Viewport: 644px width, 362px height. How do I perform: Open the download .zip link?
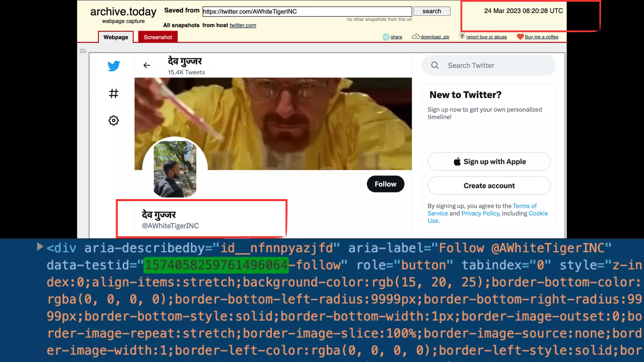(435, 37)
